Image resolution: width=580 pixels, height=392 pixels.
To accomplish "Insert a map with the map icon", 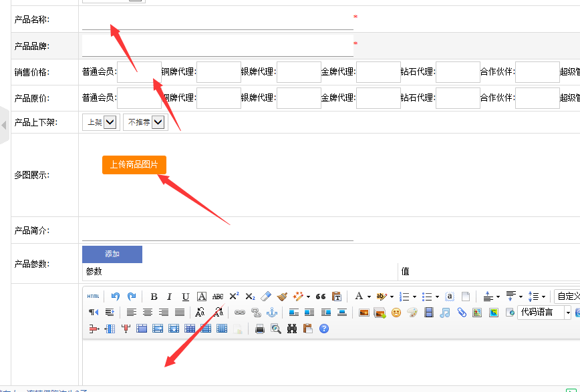I will (477, 313).
